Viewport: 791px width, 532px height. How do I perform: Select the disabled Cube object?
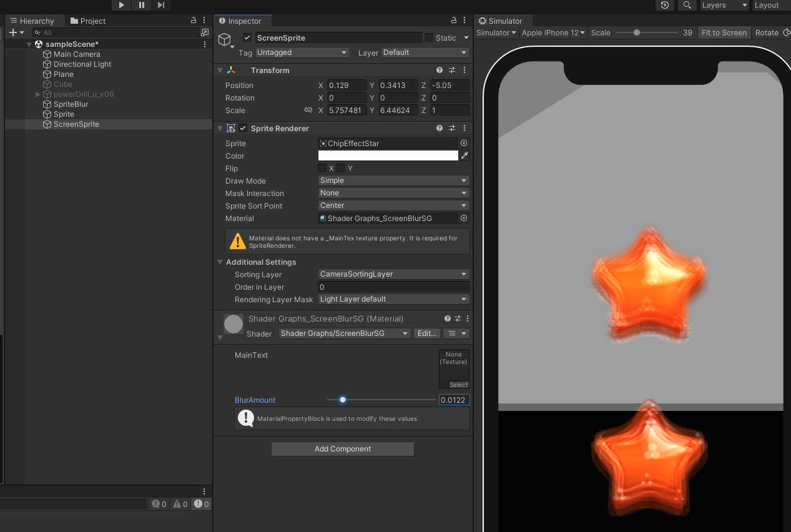63,84
